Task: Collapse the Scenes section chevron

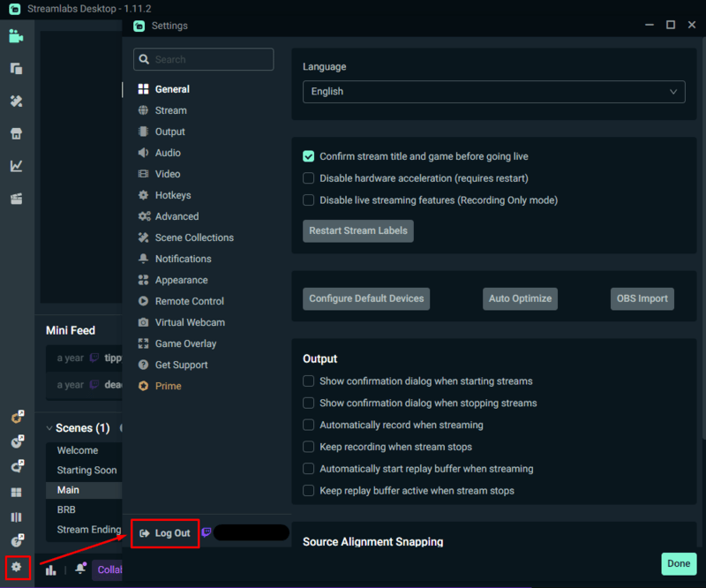Action: coord(49,428)
